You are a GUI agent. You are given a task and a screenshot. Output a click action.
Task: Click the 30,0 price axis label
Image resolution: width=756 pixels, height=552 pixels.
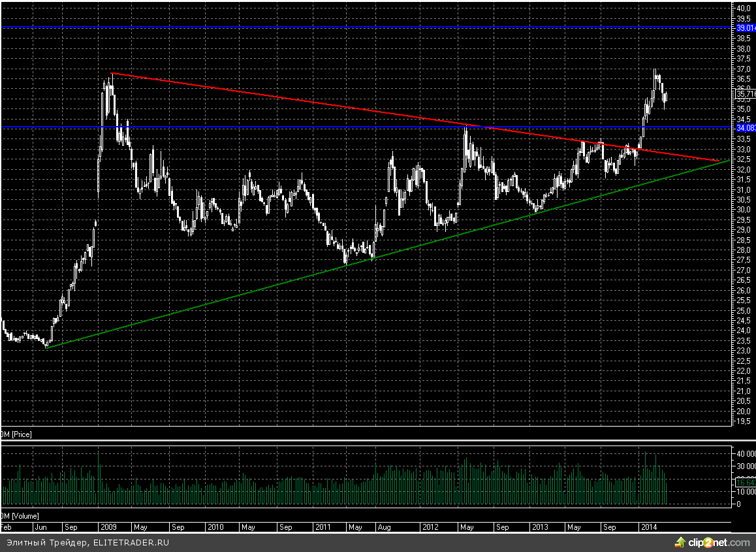(x=744, y=210)
